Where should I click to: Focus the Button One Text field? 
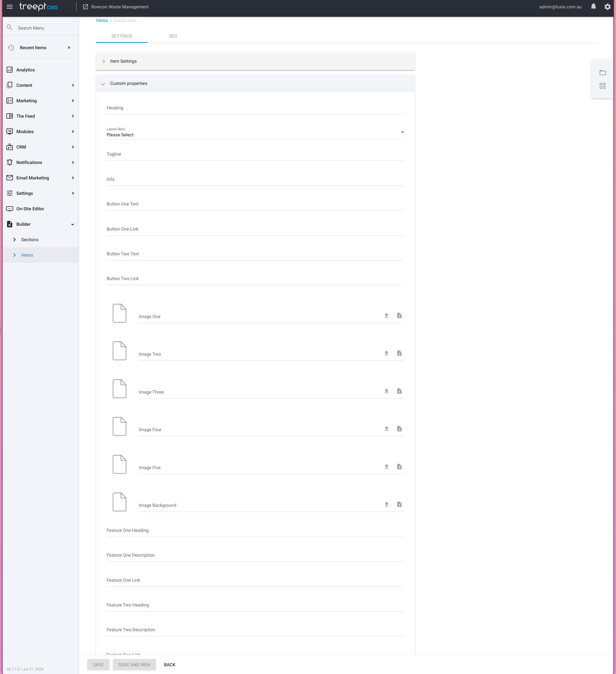[255, 204]
